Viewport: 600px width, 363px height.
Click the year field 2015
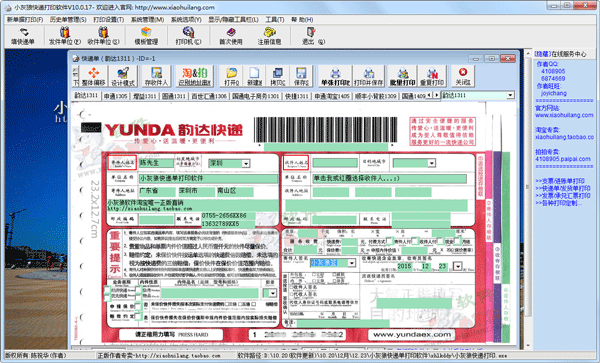point(404,266)
